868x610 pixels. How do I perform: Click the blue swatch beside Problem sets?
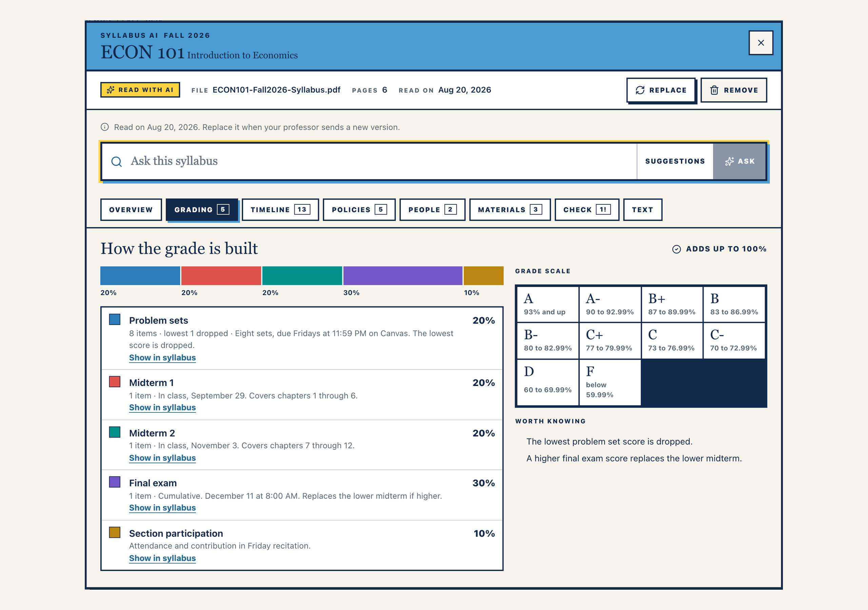point(115,319)
